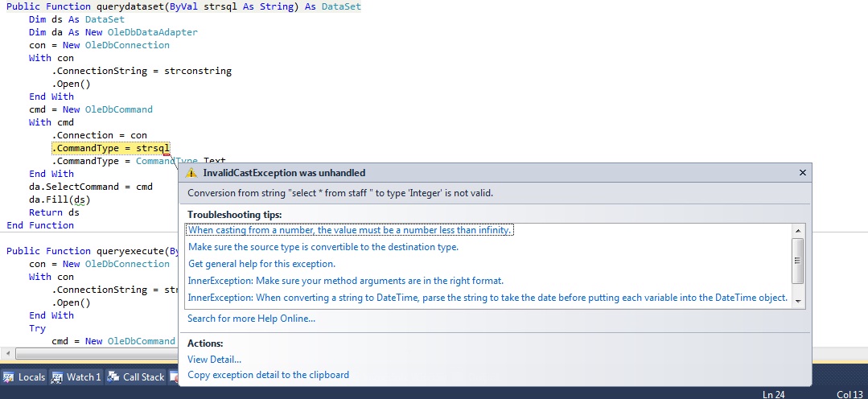The height and width of the screenshot is (399, 868).
Task: Switch to the Locals tab
Action: point(24,377)
